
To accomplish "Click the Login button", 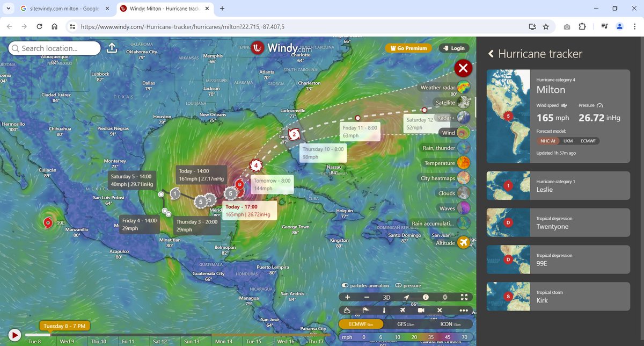I will coord(454,48).
